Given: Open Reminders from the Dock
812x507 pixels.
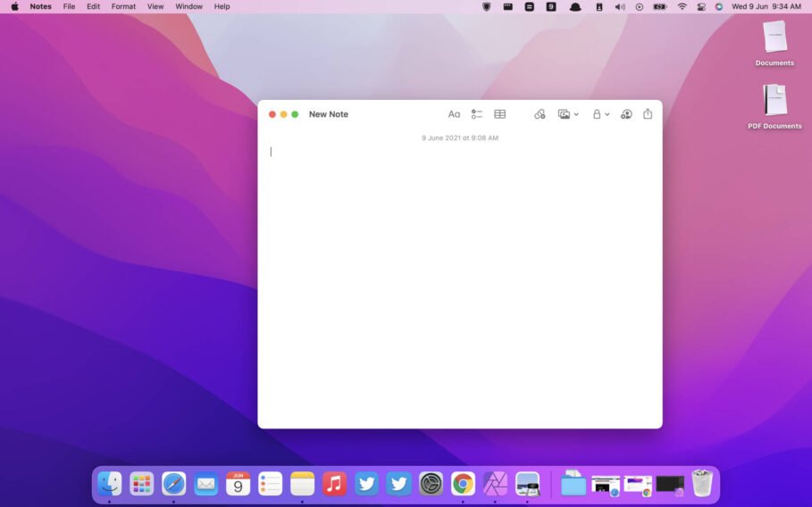Looking at the screenshot, I should 270,484.
